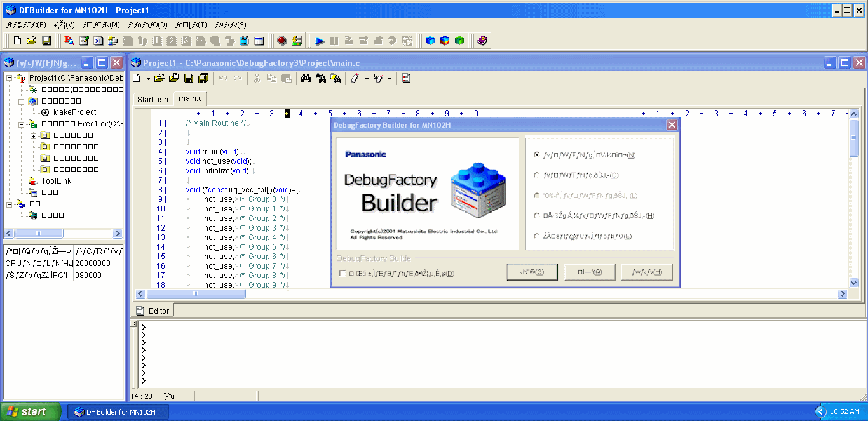The image size is (868, 421).
Task: Open the menu ending with (V)
Action: [x=64, y=25]
